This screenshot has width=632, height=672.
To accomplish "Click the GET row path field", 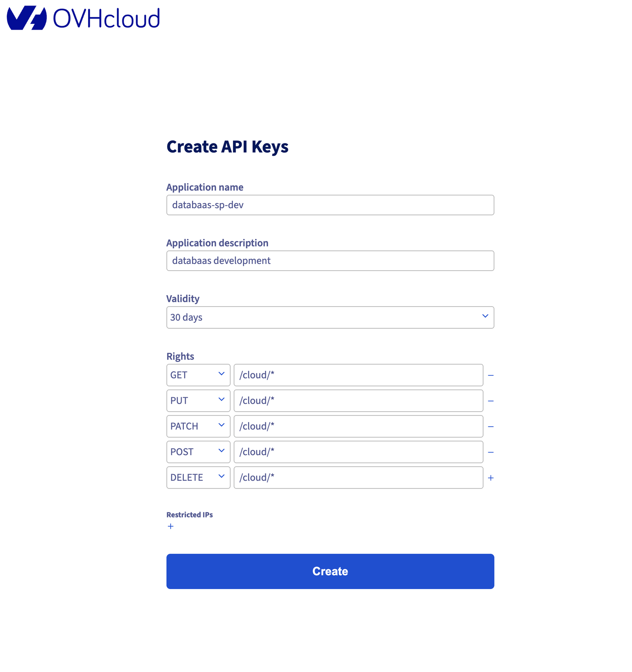I will (x=359, y=375).
